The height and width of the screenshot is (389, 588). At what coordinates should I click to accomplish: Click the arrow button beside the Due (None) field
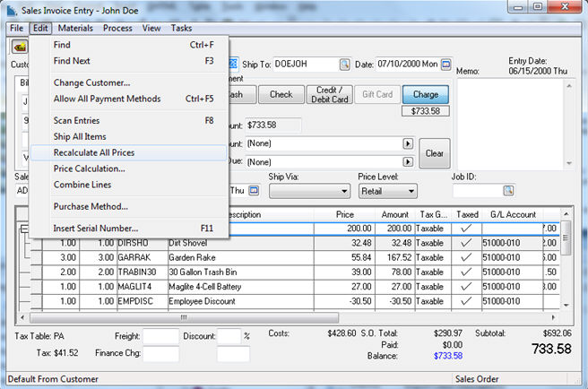pyautogui.click(x=408, y=162)
